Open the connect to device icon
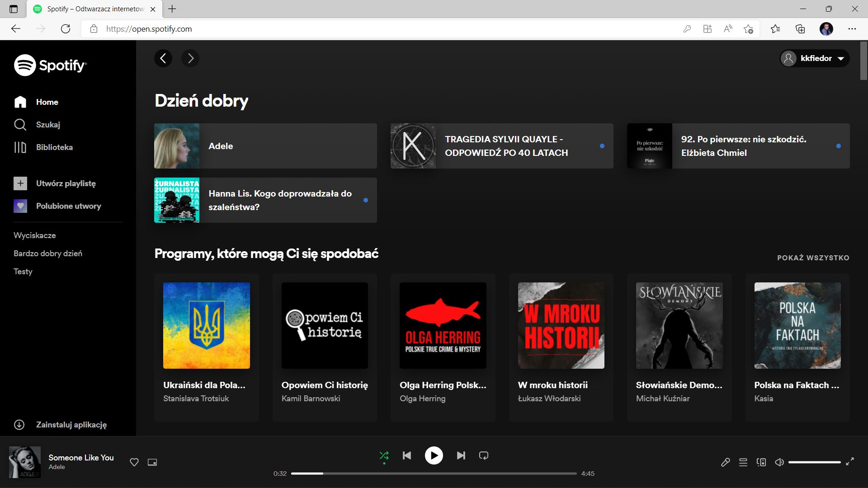The image size is (868, 488). pyautogui.click(x=761, y=462)
